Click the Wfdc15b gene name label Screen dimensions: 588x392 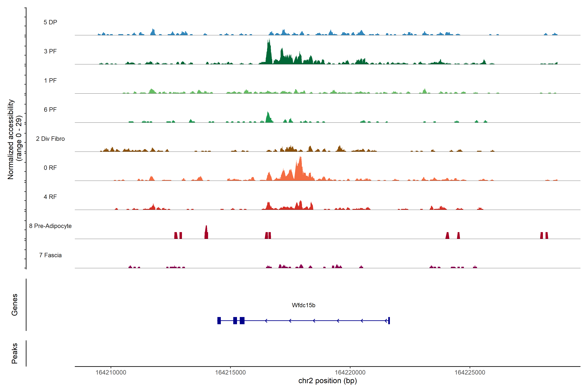[x=303, y=305]
